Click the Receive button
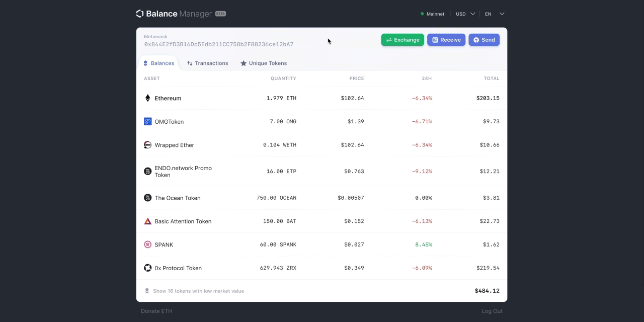 tap(446, 40)
